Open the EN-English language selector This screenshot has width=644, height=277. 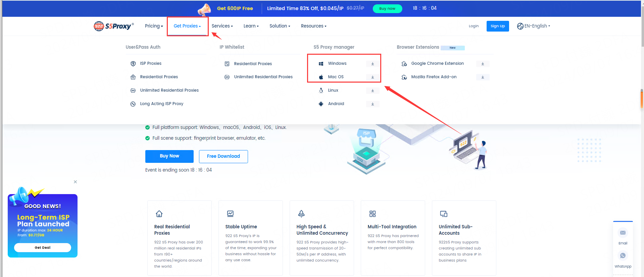[534, 26]
